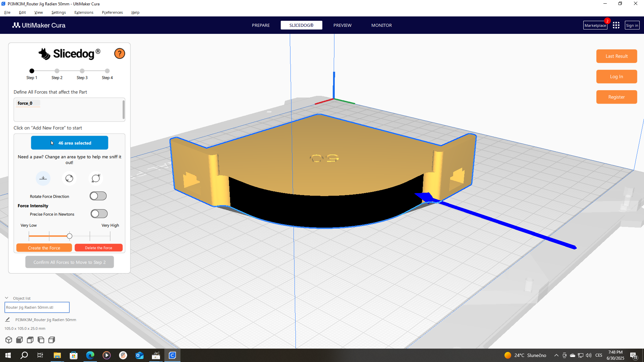644x362 pixels.
Task: Click the pencil edit icon beside project name
Action: point(7,320)
